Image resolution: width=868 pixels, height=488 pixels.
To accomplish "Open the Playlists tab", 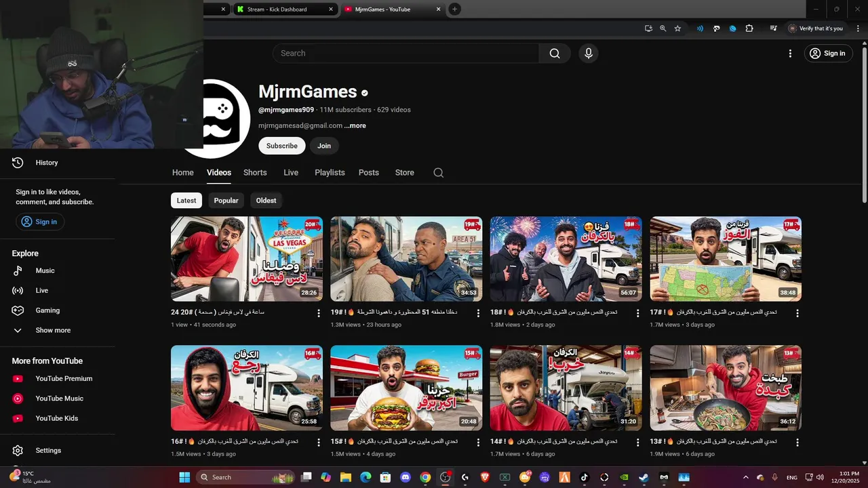I will (330, 173).
